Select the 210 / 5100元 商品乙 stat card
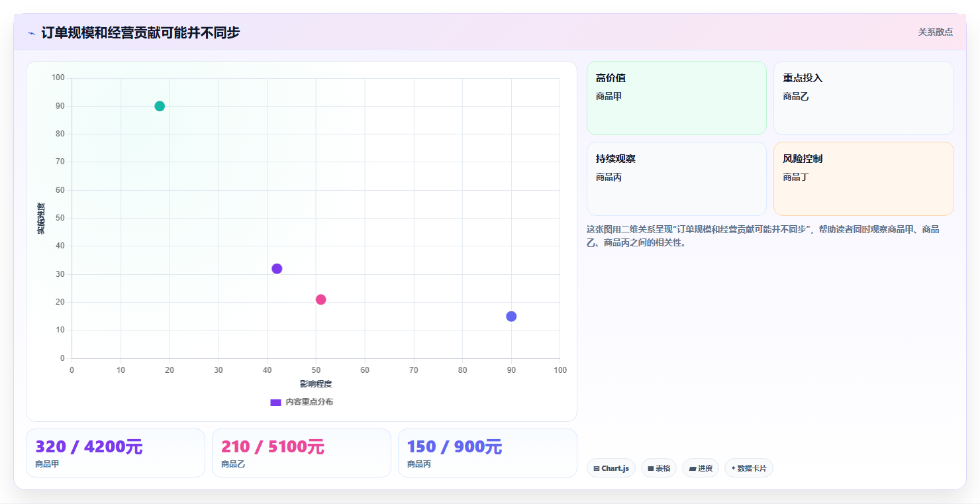The width and height of the screenshot is (980, 504). point(301,453)
